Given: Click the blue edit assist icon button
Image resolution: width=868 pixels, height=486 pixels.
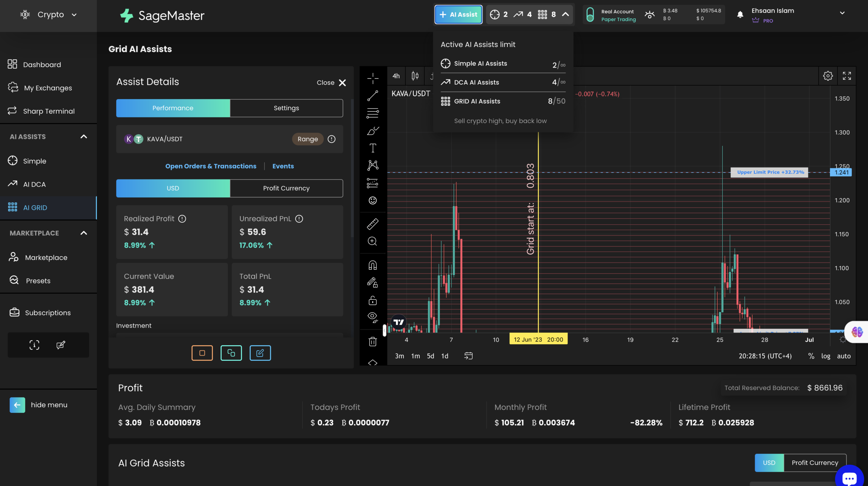Looking at the screenshot, I should (x=260, y=353).
